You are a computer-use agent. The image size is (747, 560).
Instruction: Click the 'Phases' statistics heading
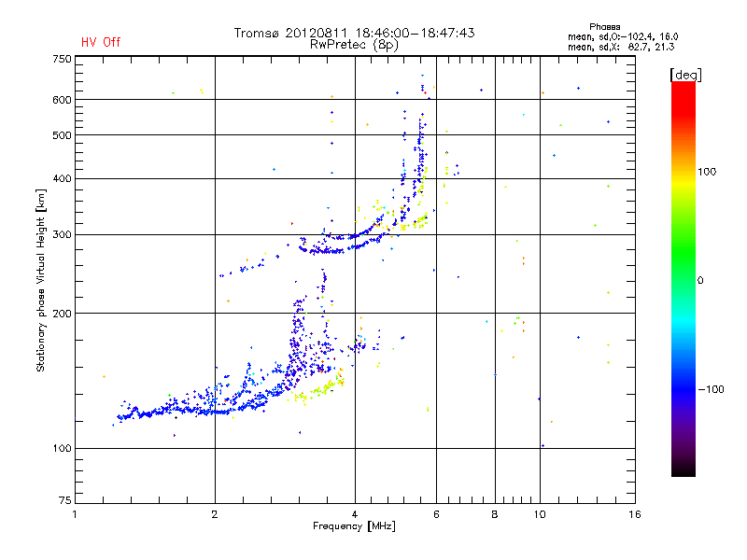(604, 27)
